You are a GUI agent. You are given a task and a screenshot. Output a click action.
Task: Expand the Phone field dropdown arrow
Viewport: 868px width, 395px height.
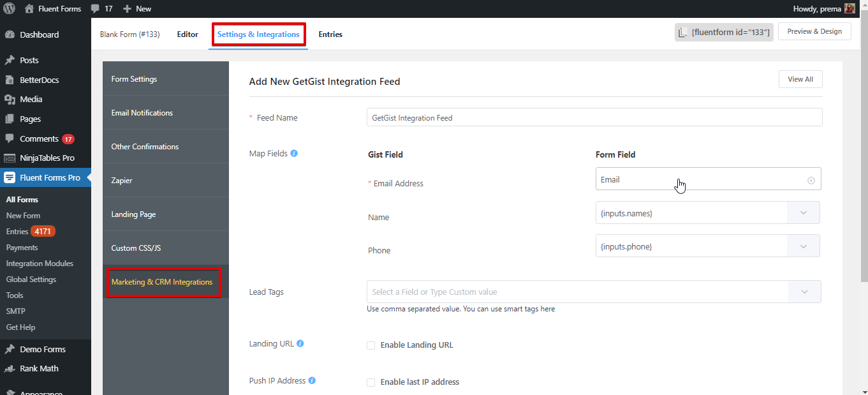pos(803,246)
